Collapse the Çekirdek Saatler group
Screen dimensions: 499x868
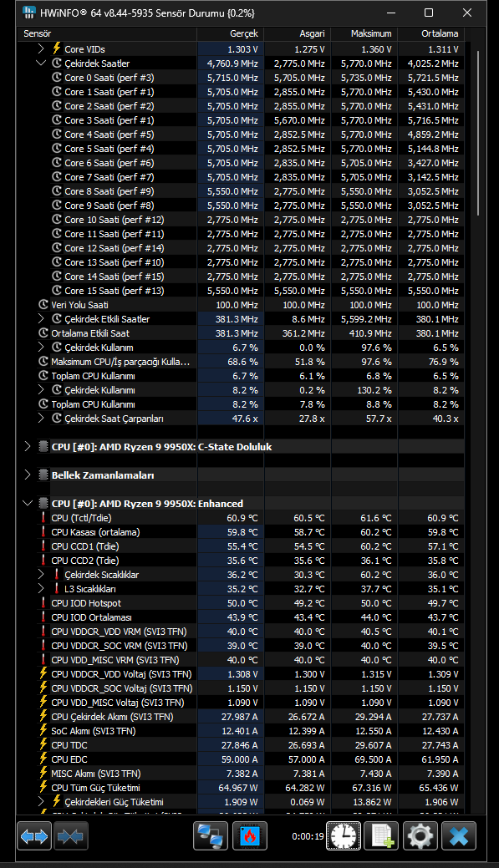click(x=40, y=63)
